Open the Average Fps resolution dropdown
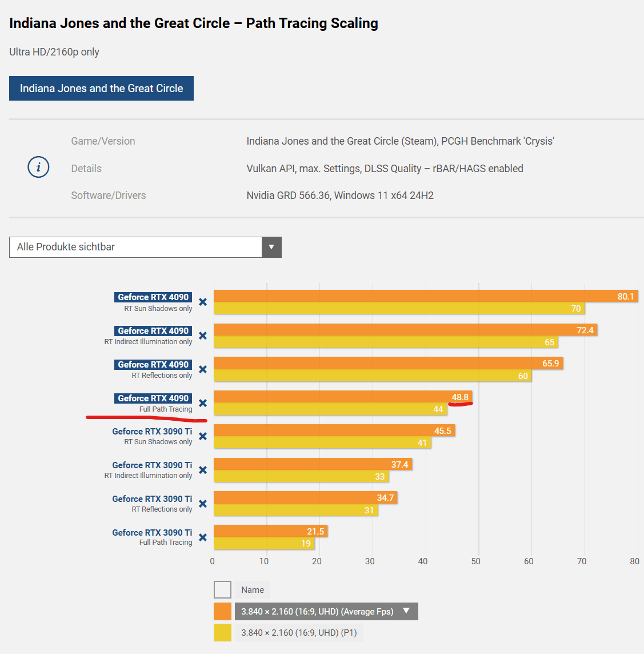The height and width of the screenshot is (654, 644). click(x=326, y=612)
